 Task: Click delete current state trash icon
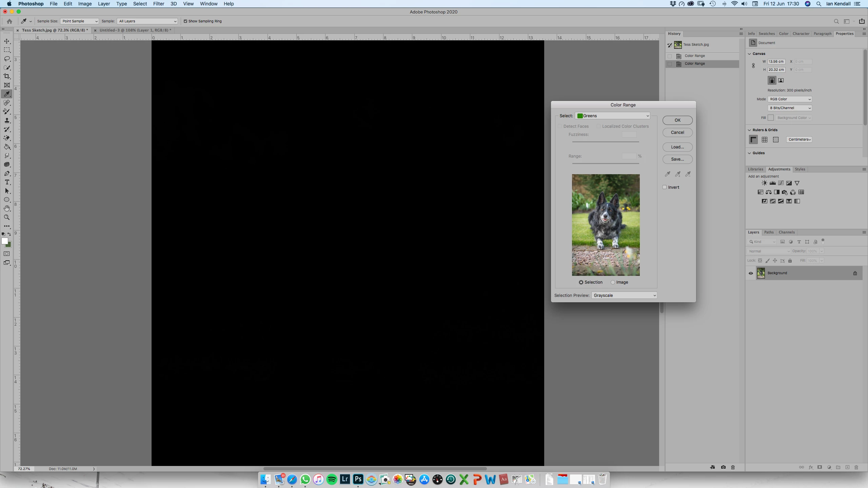tap(733, 467)
